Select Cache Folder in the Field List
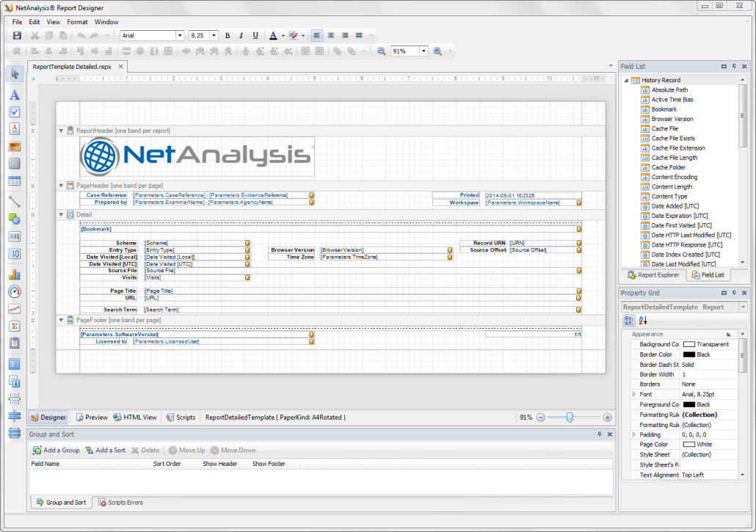The width and height of the screenshot is (756, 532). (667, 167)
